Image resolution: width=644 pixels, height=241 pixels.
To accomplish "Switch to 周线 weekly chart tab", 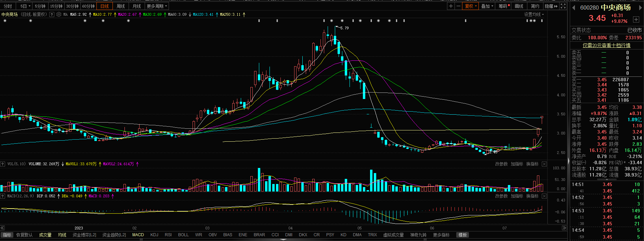I will [x=121, y=6].
